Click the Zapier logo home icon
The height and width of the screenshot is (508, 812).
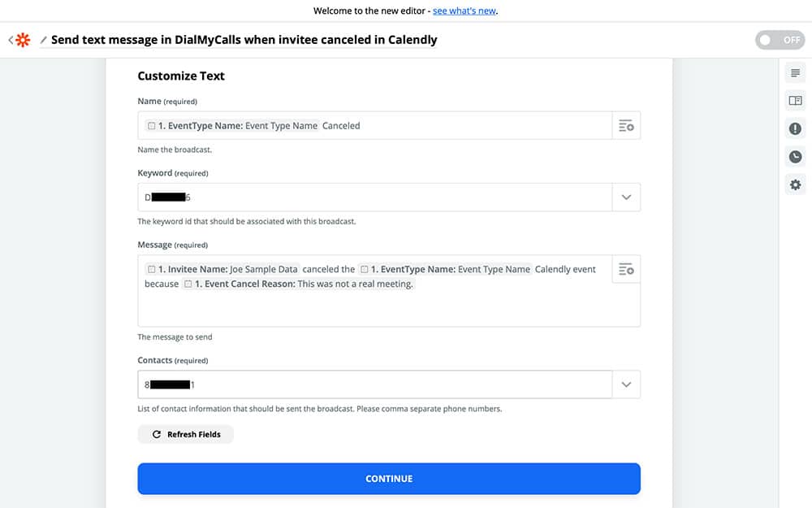23,40
